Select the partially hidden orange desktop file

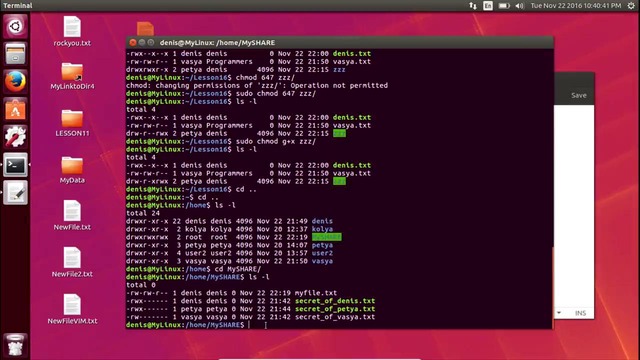tap(145, 29)
